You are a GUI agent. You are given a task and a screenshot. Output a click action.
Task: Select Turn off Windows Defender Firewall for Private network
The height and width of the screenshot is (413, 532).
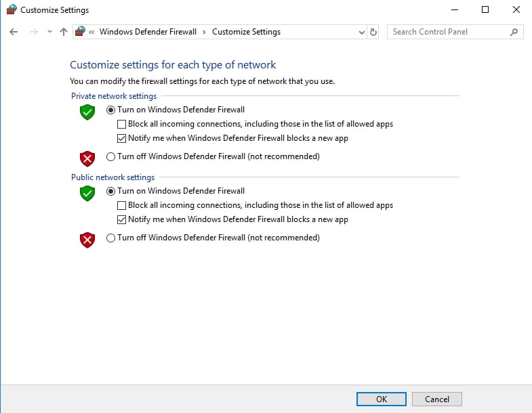pos(110,156)
